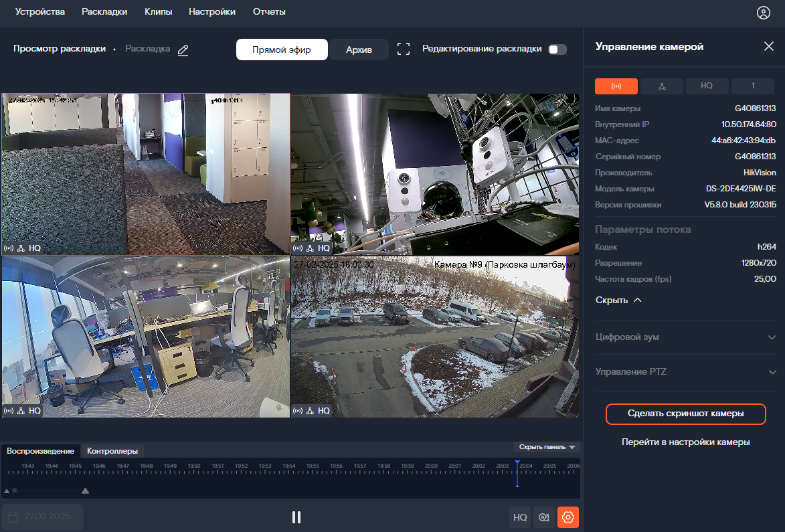Open the Устройства menu
This screenshot has height=532, width=785.
(x=40, y=11)
